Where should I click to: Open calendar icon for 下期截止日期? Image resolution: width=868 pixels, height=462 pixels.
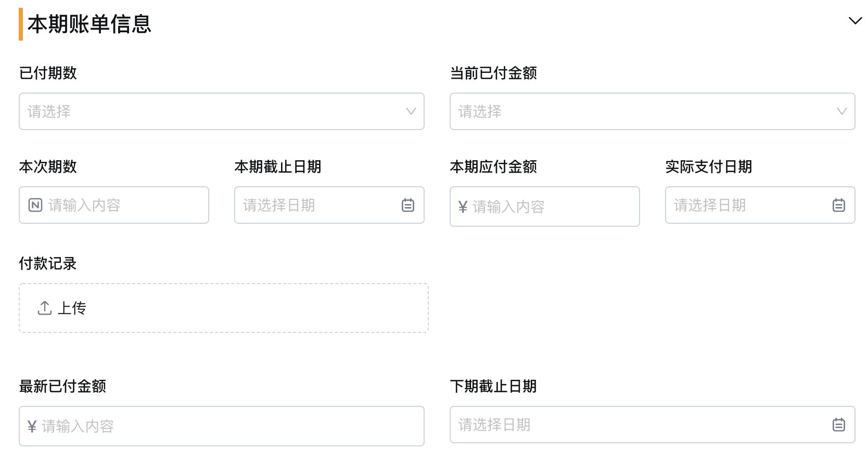pos(839,425)
